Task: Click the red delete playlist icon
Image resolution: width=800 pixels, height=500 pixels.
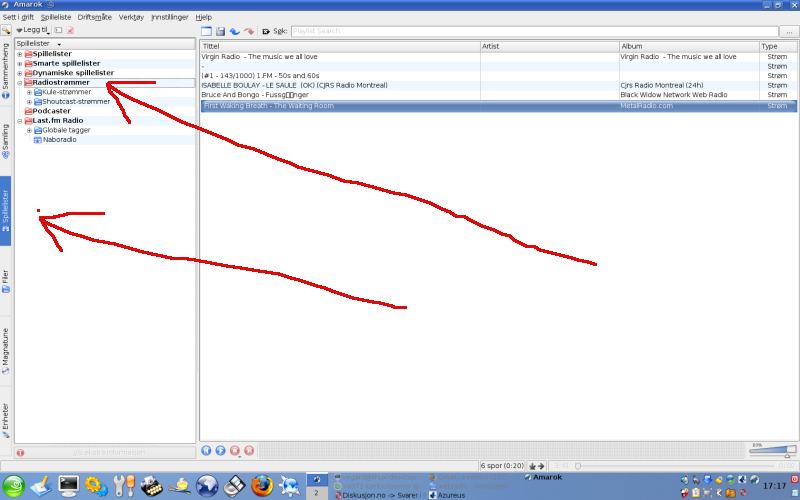Action: coord(70,30)
